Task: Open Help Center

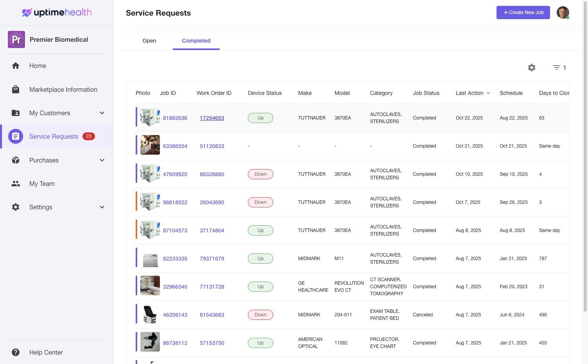Action: click(46, 352)
